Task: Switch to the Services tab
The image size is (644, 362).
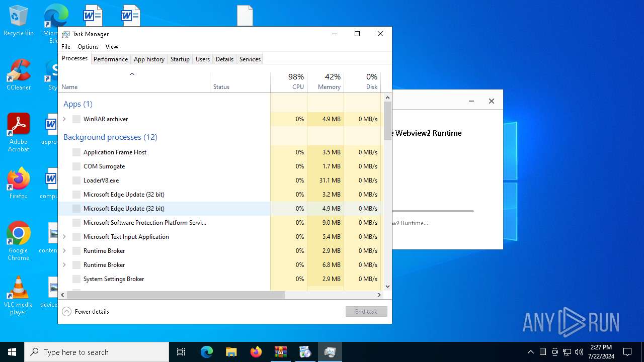Action: click(x=250, y=59)
